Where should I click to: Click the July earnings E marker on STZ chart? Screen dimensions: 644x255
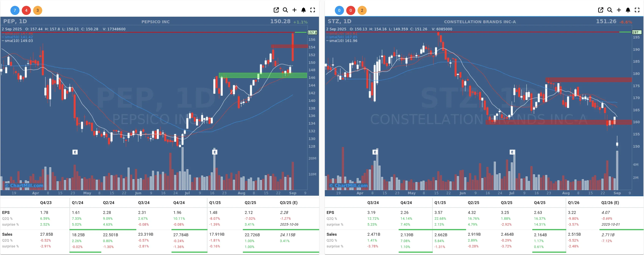pyautogui.click(x=512, y=152)
